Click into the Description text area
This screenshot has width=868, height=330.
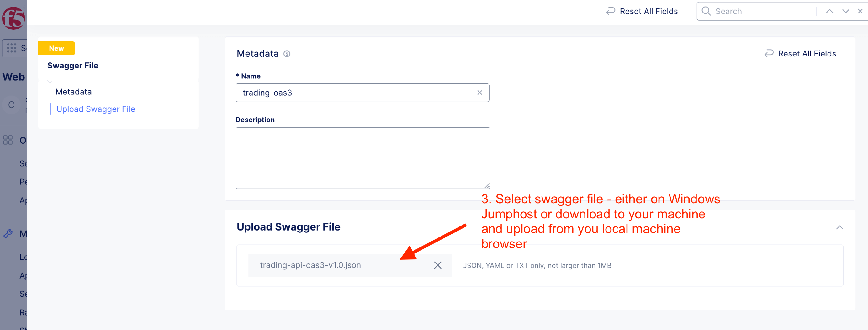point(363,158)
